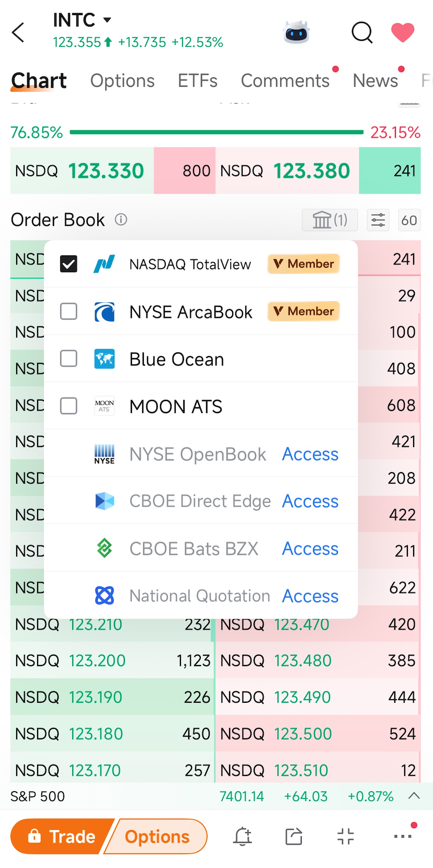Tap the alert bell icon
The height and width of the screenshot is (868, 433).
coord(243,836)
